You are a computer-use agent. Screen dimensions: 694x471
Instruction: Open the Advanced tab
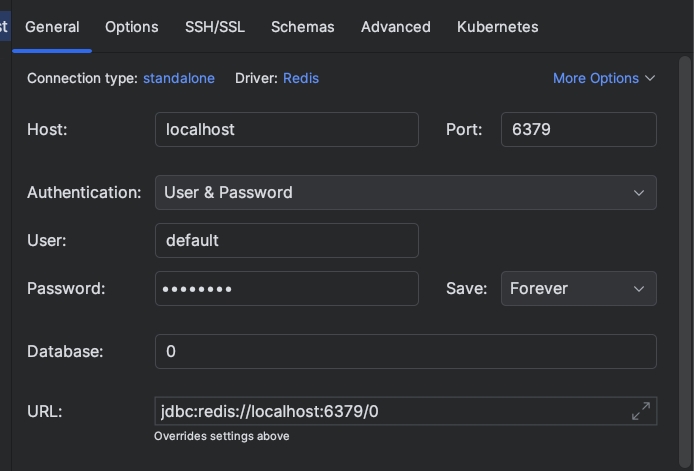(x=395, y=27)
